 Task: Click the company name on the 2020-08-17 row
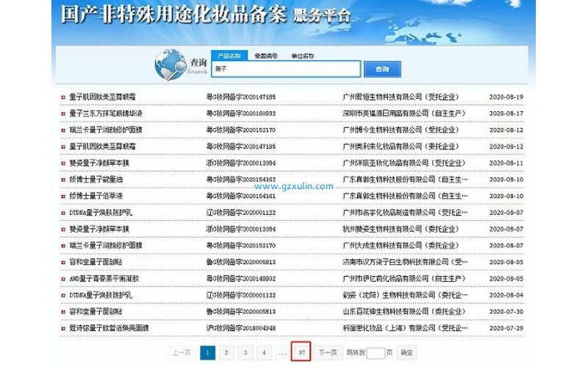coord(404,113)
